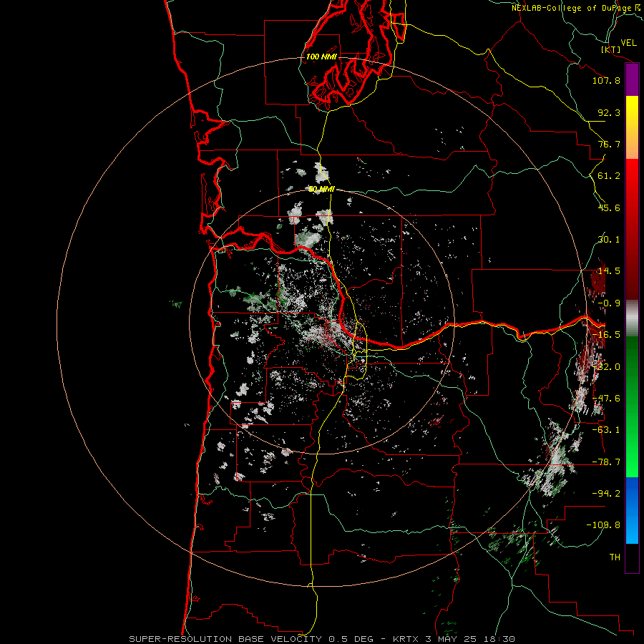Select the 76.7 legend value
This screenshot has height=644, width=644.
[609, 144]
